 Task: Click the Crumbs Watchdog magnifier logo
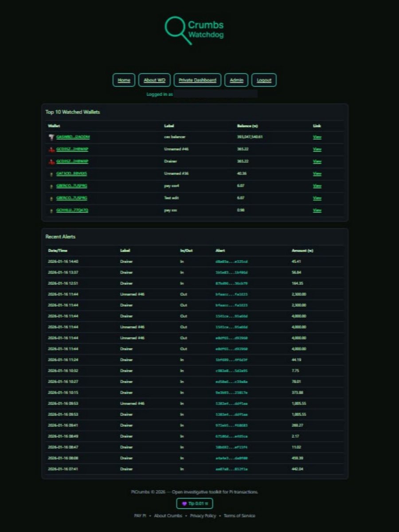tap(194, 30)
